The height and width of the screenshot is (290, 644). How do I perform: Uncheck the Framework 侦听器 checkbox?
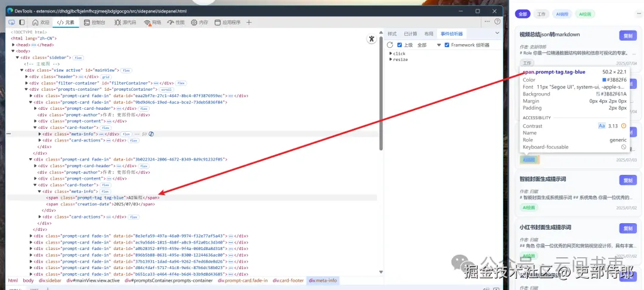(x=447, y=45)
